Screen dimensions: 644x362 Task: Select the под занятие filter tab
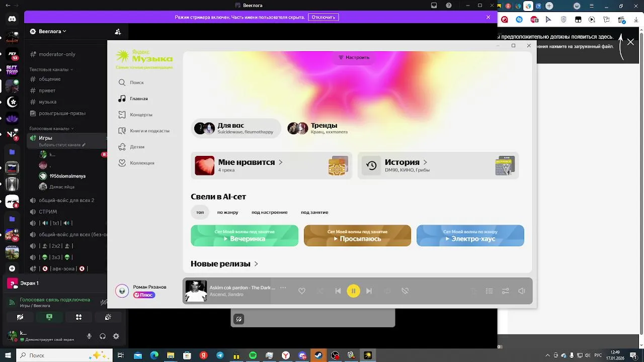pos(314,212)
